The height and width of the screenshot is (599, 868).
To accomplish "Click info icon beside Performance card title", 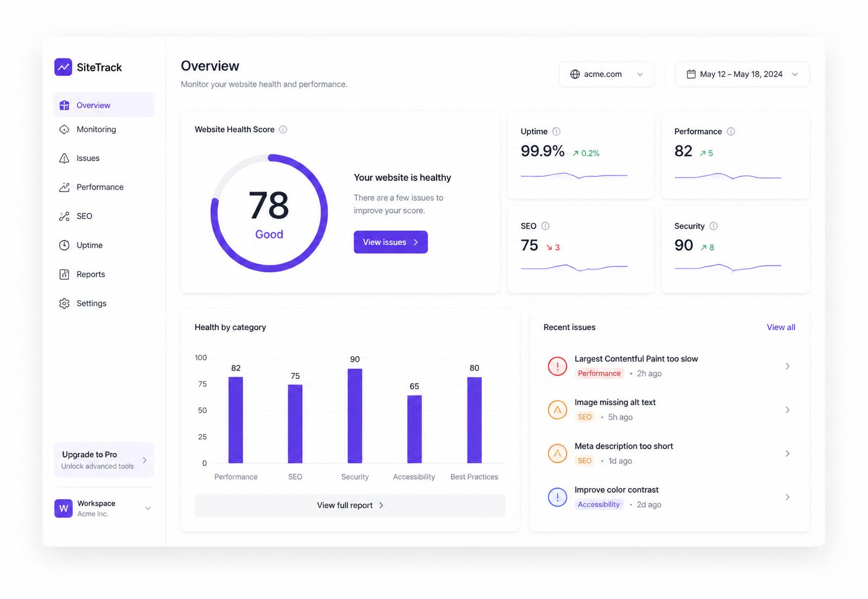I will (x=731, y=131).
